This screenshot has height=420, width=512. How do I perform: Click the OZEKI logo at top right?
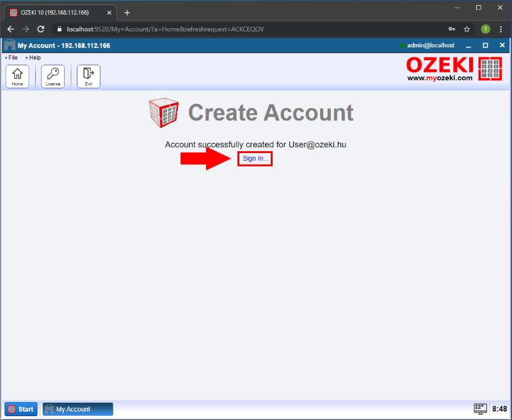click(x=454, y=69)
